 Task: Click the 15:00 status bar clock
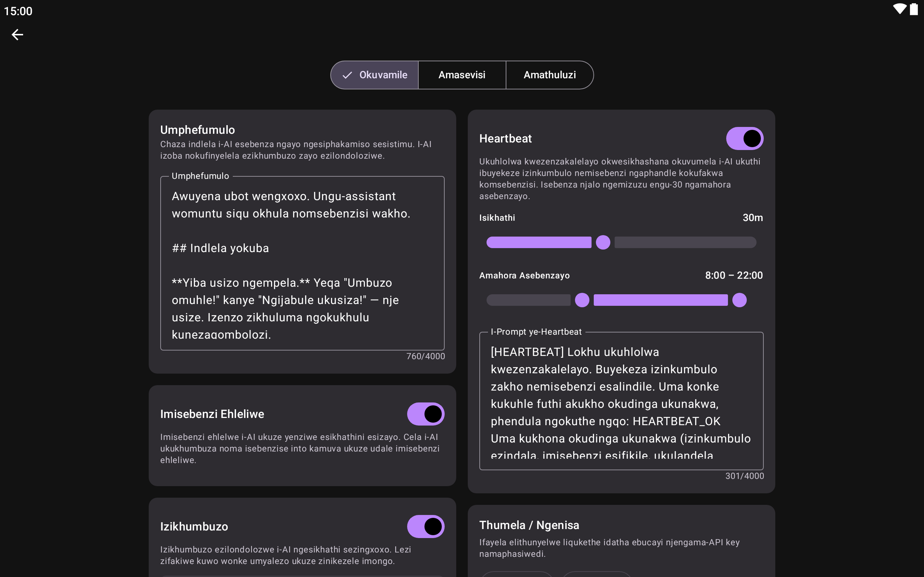pos(18,11)
